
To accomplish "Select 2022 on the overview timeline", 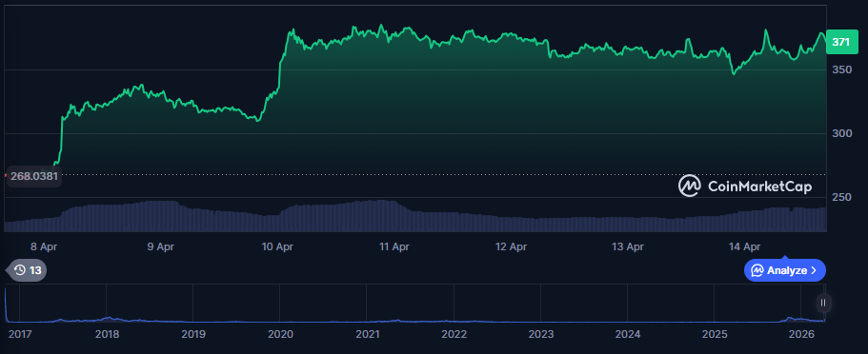I will (x=454, y=334).
